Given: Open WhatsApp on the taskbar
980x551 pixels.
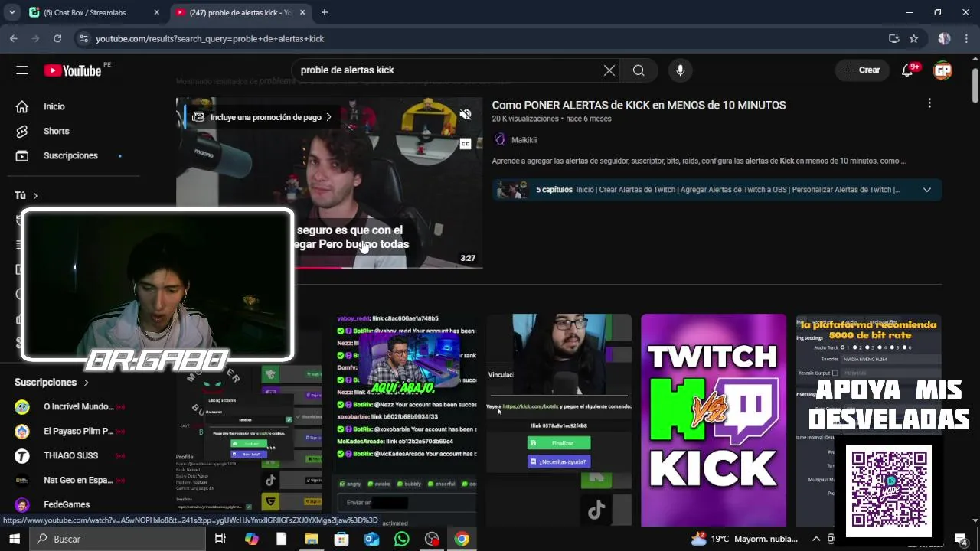Looking at the screenshot, I should (x=402, y=539).
